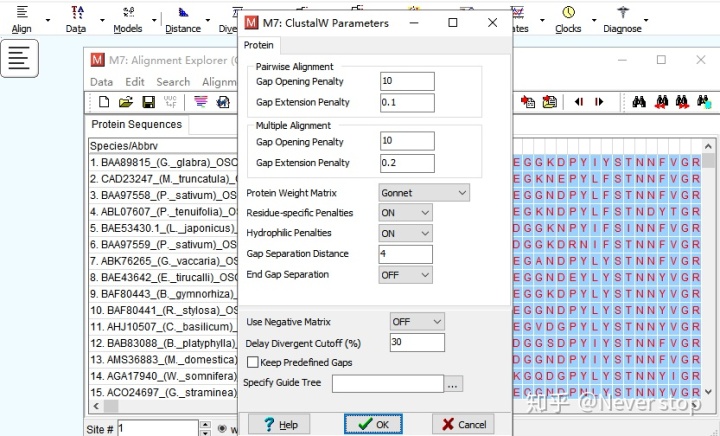This screenshot has width=720, height=436.
Task: Jump to previous marked site arrow icon
Action: (579, 101)
